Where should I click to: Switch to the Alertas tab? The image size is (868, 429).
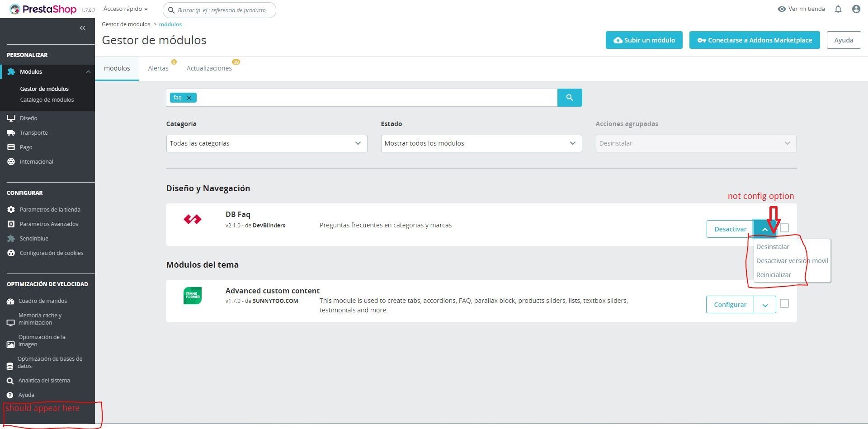coord(158,68)
